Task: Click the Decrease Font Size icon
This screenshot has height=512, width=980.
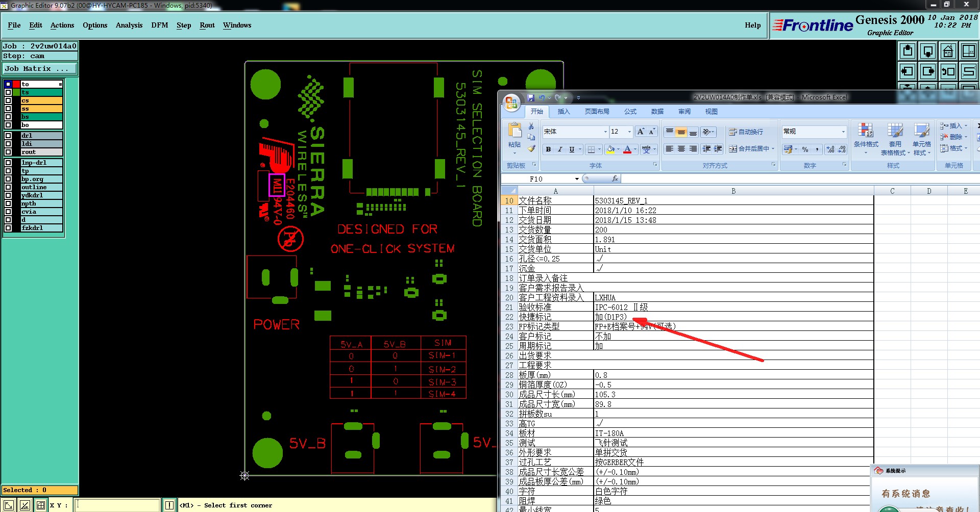Action: tap(652, 132)
